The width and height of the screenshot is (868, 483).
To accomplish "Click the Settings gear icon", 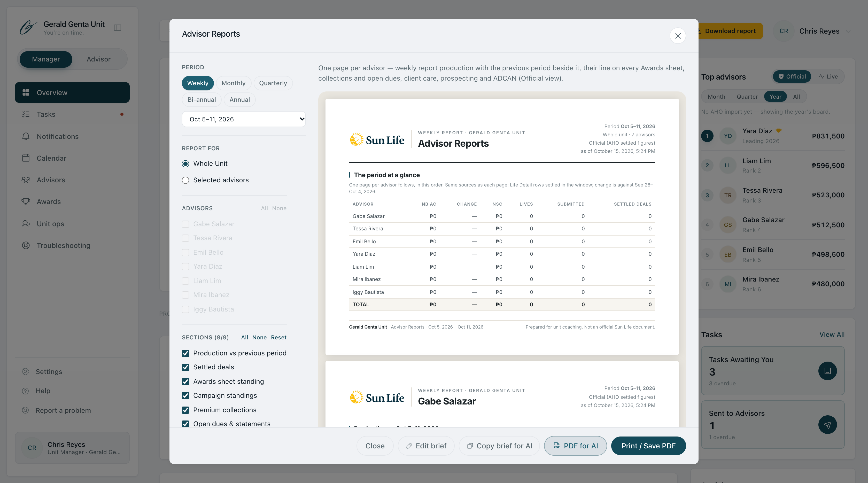I will click(25, 371).
